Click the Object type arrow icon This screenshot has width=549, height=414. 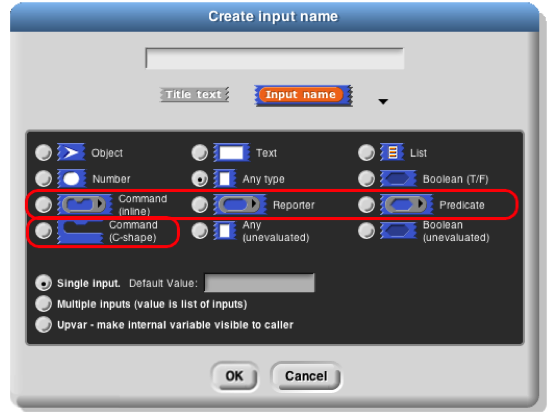pos(71,152)
